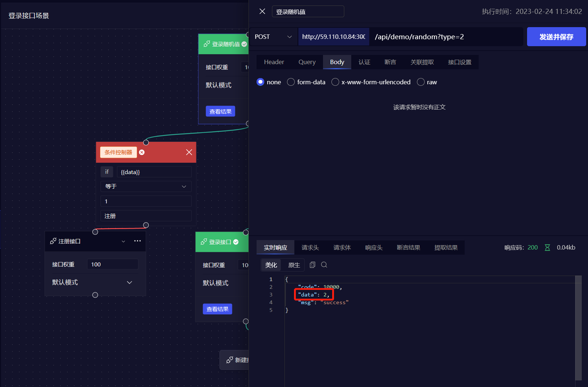Switch to the 请求体 response tab

[342, 247]
